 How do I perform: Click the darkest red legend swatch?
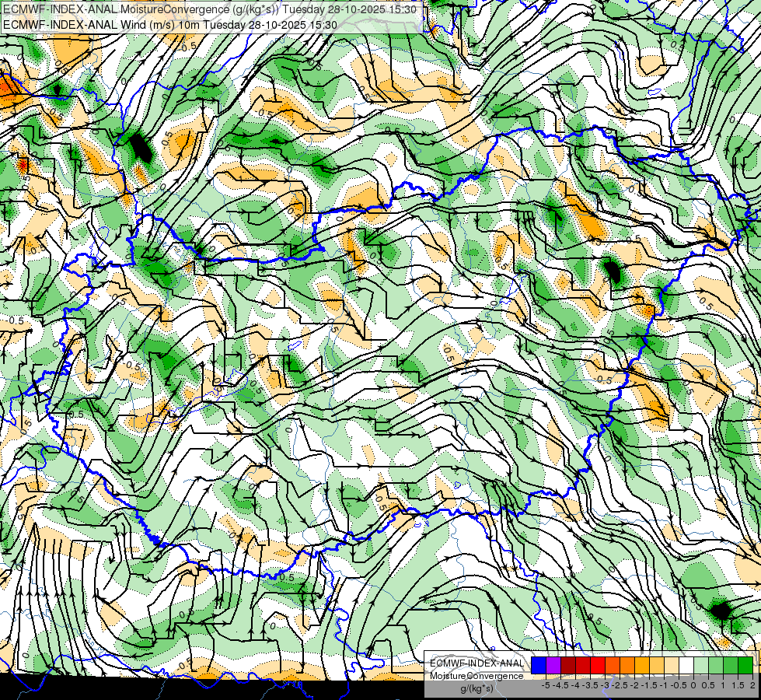click(x=568, y=665)
